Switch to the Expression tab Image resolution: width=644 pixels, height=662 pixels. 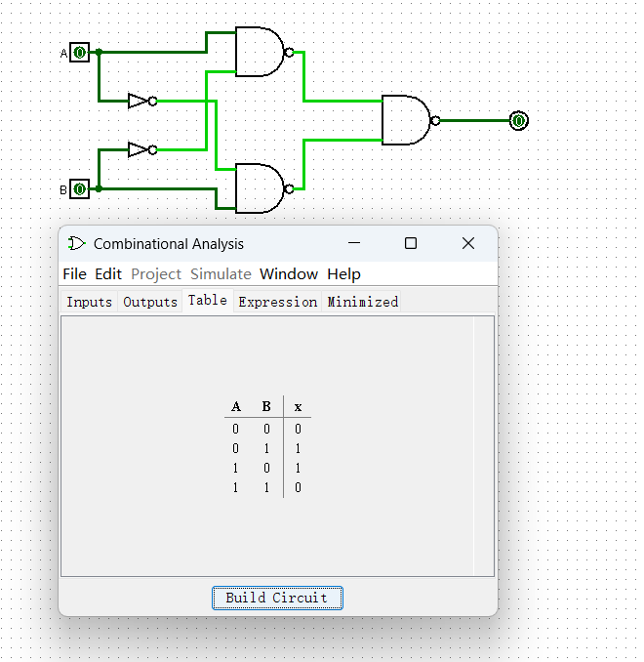point(277,302)
